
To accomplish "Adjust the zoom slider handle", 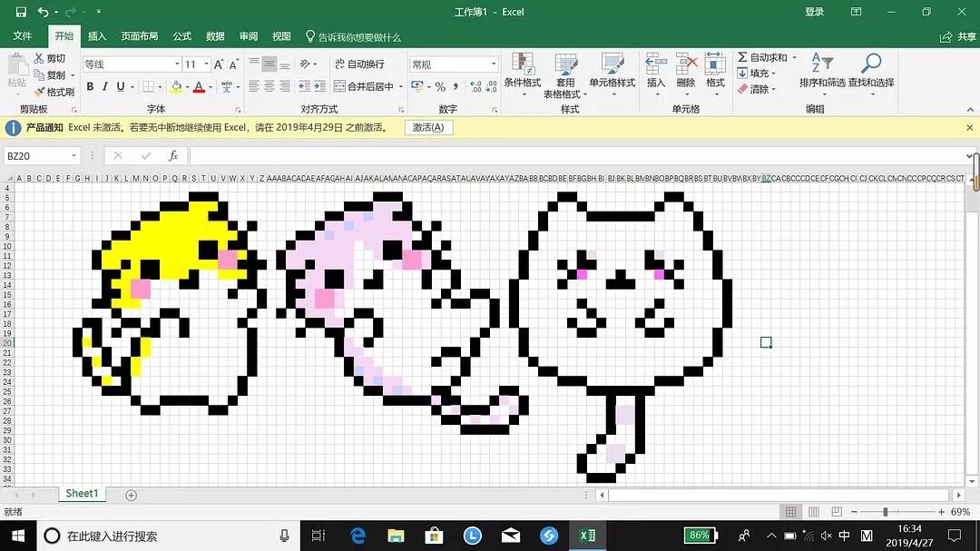I will pyautogui.click(x=885, y=512).
